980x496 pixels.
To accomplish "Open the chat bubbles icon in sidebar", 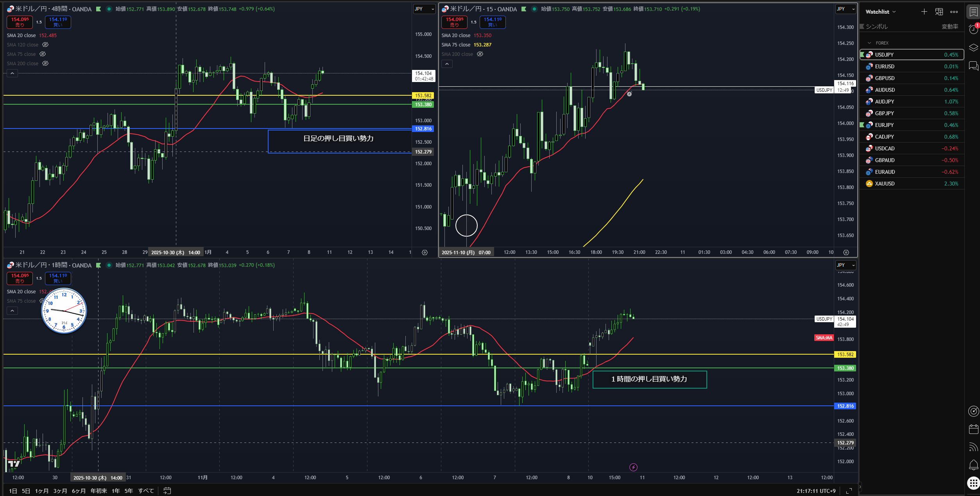I will 973,66.
